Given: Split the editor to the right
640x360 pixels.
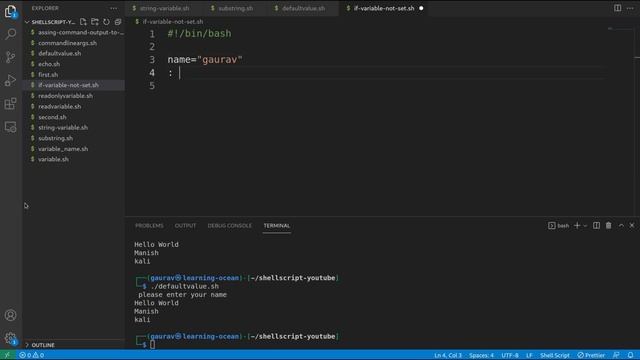Looking at the screenshot, I should [618, 8].
